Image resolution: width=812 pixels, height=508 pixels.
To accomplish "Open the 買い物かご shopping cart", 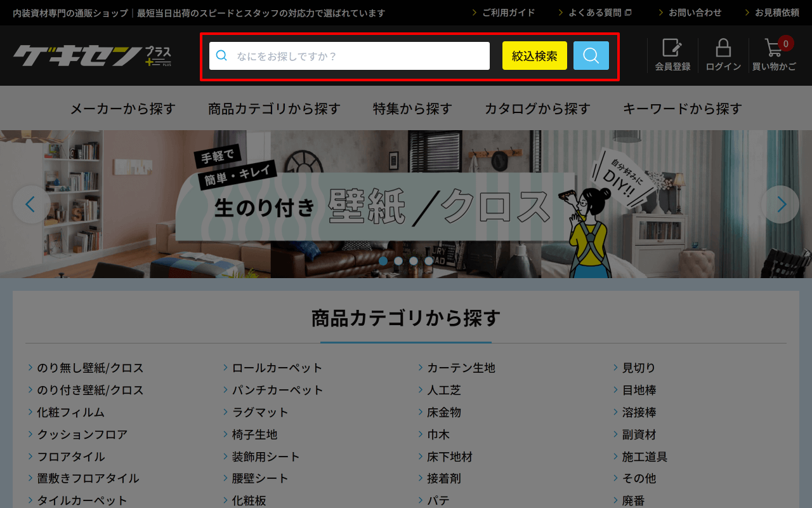I will click(774, 55).
